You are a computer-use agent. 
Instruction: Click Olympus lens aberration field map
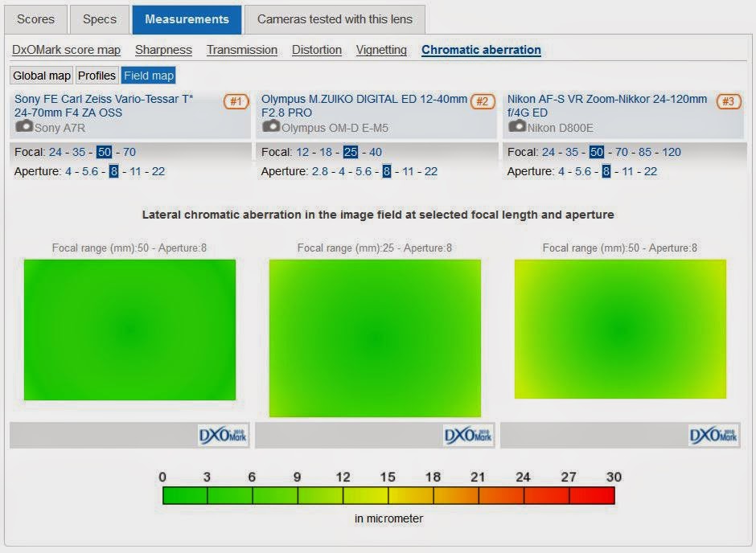pyautogui.click(x=375, y=338)
